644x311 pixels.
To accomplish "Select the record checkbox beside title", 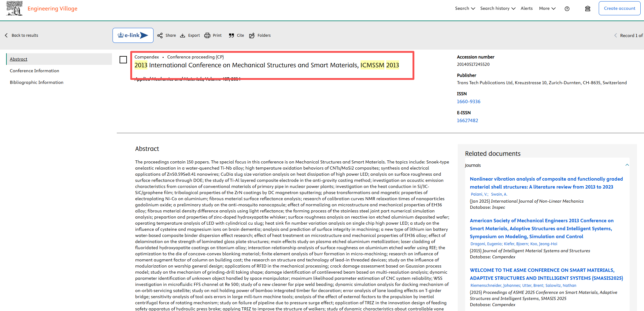I will (x=123, y=60).
